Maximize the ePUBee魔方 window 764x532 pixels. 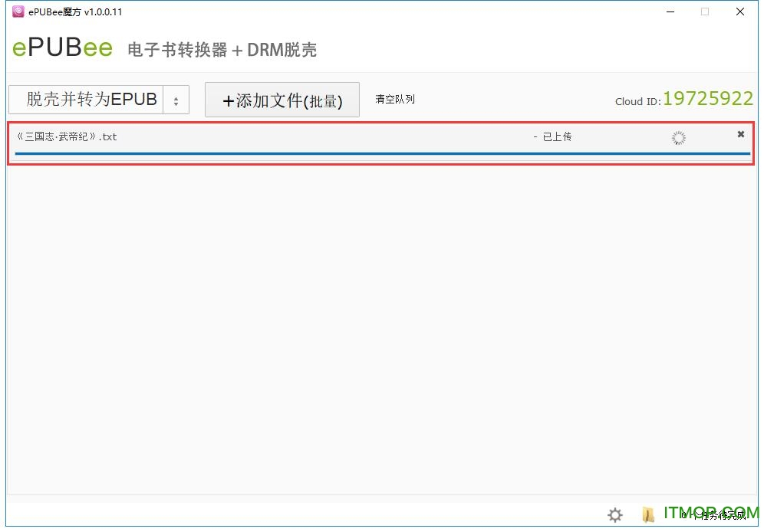pyautogui.click(x=704, y=11)
